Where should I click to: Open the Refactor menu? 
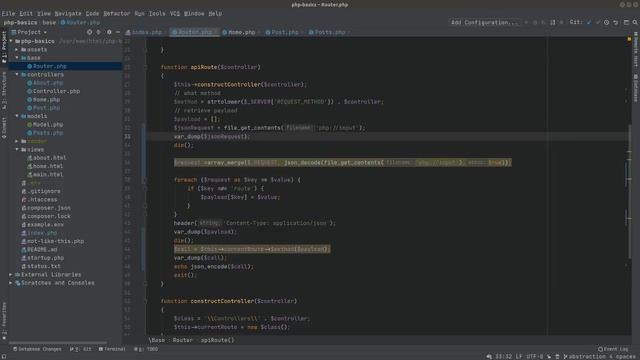point(116,13)
